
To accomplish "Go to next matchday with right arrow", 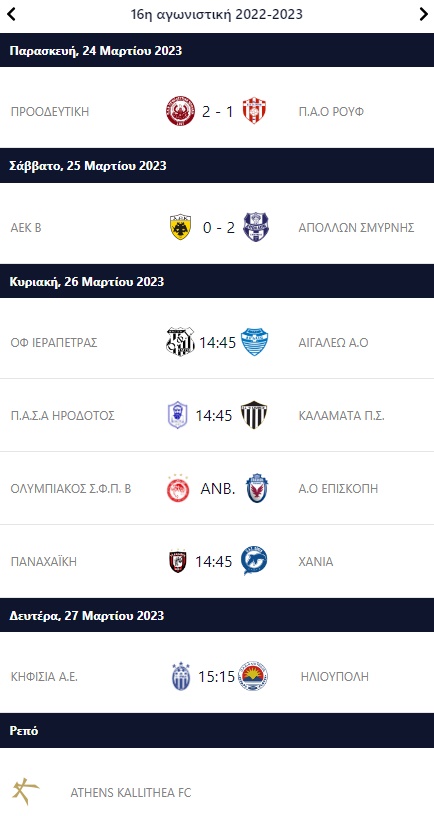I will click(423, 14).
